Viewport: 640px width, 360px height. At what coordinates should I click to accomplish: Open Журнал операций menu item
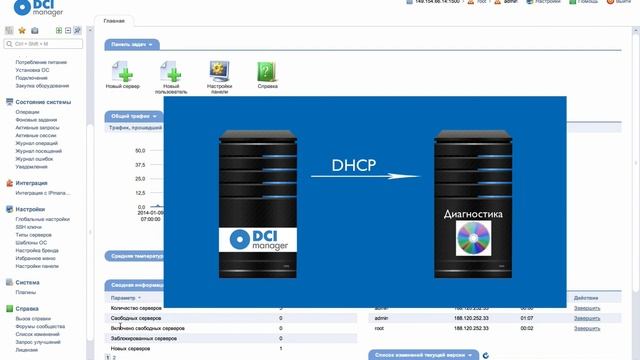coord(37,143)
